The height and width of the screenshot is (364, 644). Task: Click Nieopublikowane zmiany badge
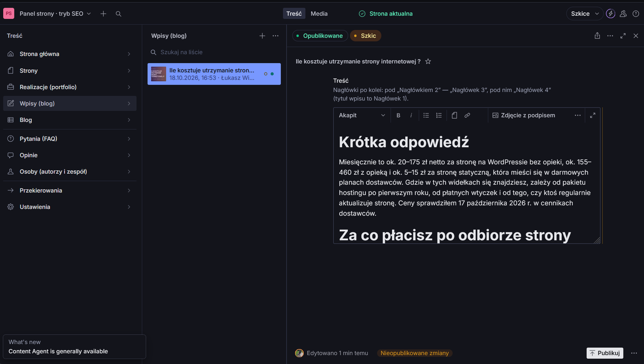tap(415, 353)
